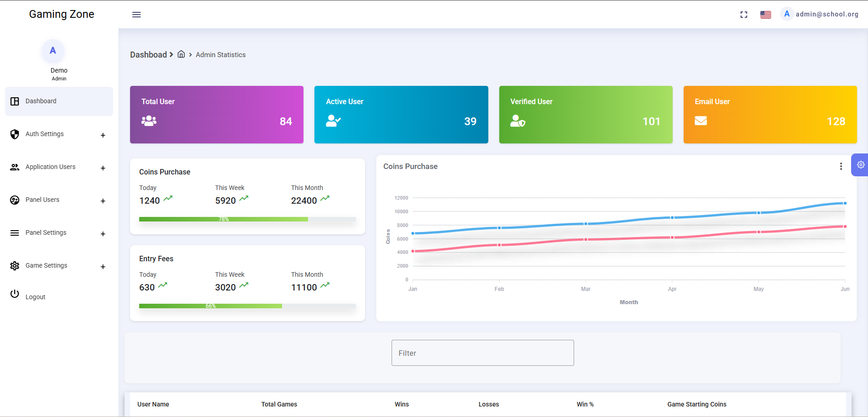Sort table by User Name column
This screenshot has width=868, height=417.
tap(153, 404)
